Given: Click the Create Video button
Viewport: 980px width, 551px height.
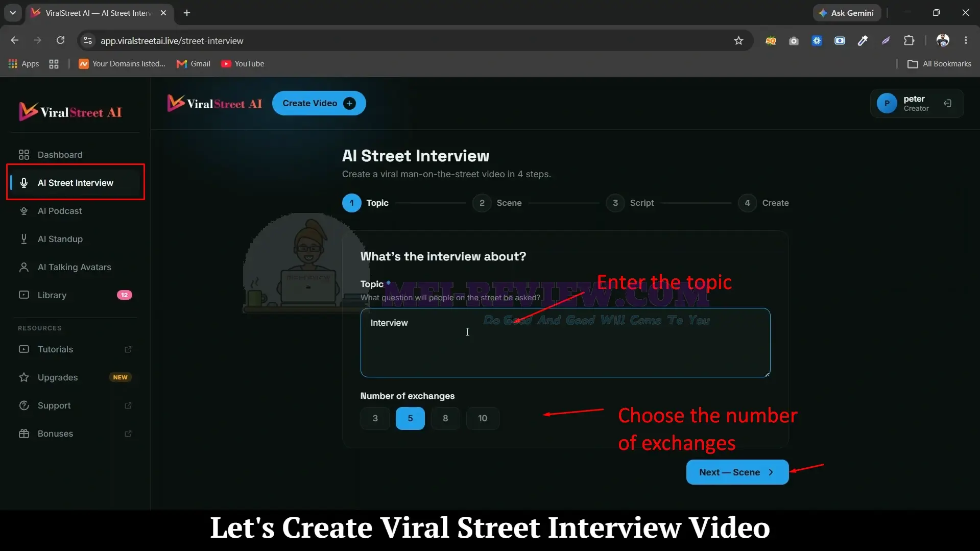Looking at the screenshot, I should point(319,103).
